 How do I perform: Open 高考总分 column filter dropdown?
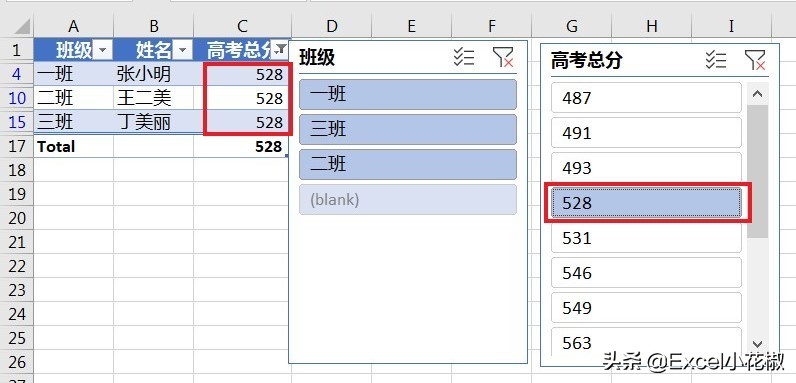point(280,50)
